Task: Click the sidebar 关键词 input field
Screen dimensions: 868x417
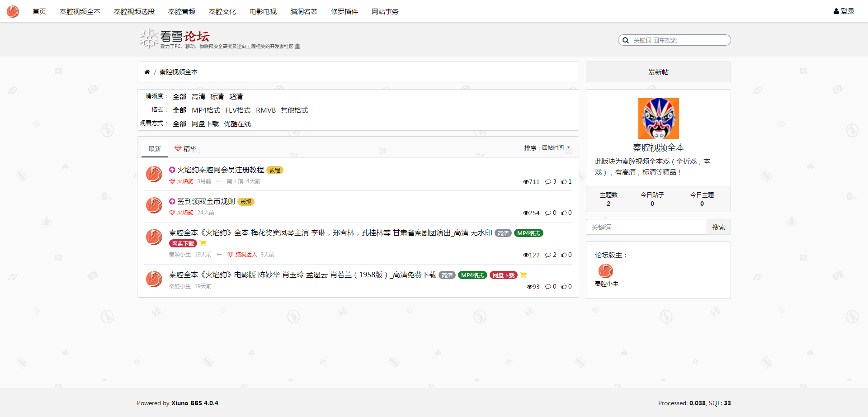Action: [646, 227]
